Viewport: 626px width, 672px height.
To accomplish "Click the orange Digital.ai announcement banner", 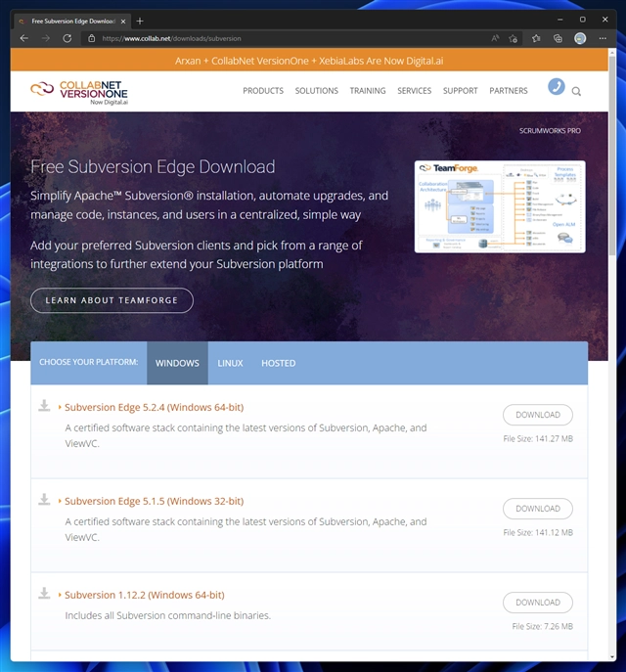I will pos(309,61).
